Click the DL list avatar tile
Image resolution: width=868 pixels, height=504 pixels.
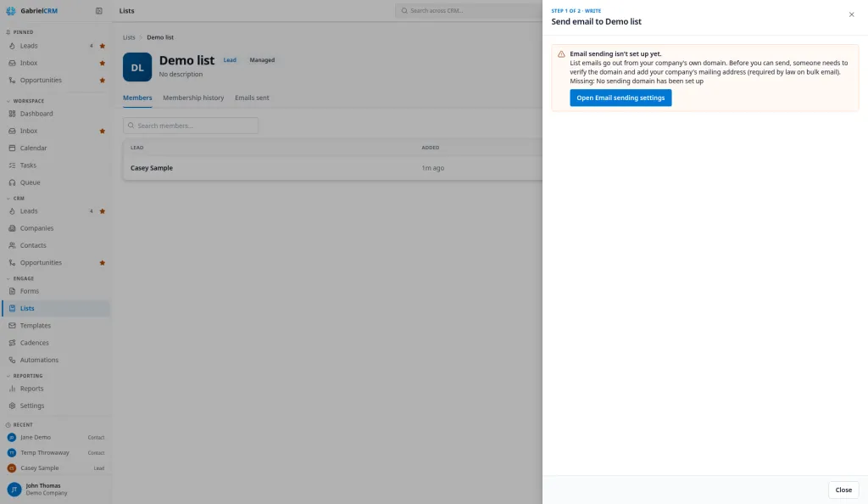[x=137, y=67]
